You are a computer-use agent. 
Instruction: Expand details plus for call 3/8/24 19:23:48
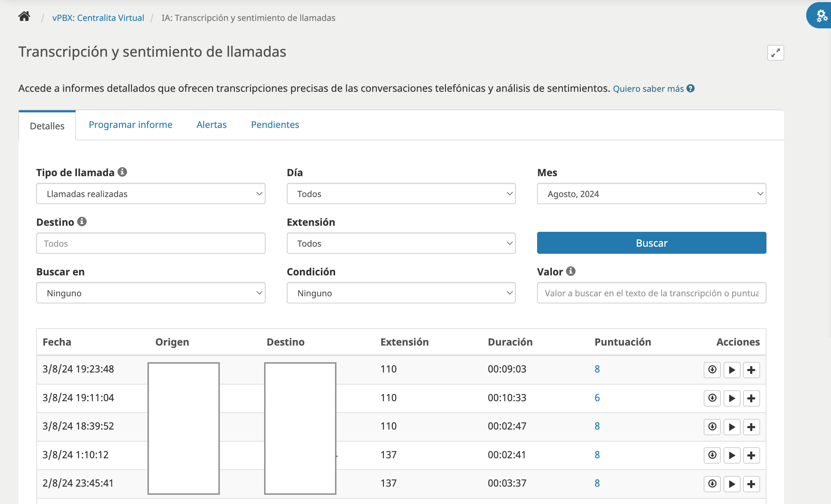coord(751,370)
